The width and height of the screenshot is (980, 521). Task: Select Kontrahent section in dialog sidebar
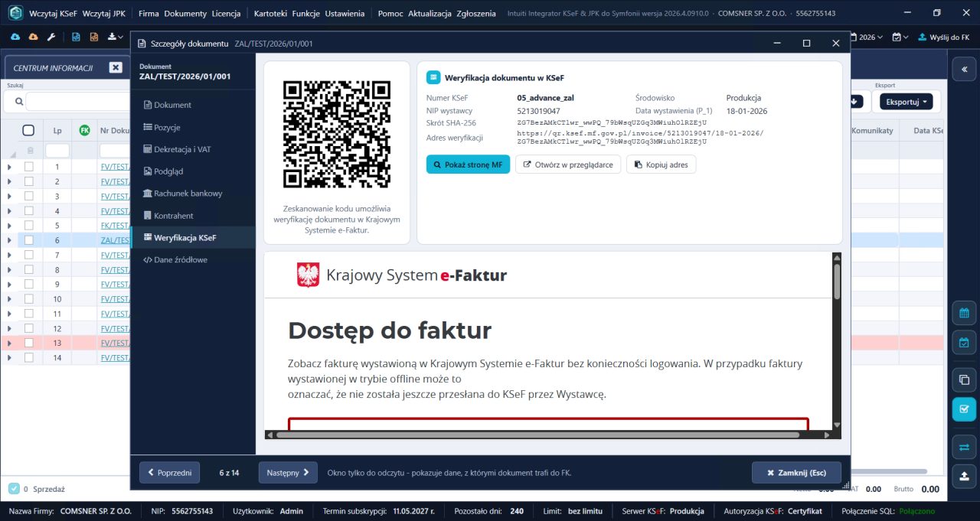[193, 216]
